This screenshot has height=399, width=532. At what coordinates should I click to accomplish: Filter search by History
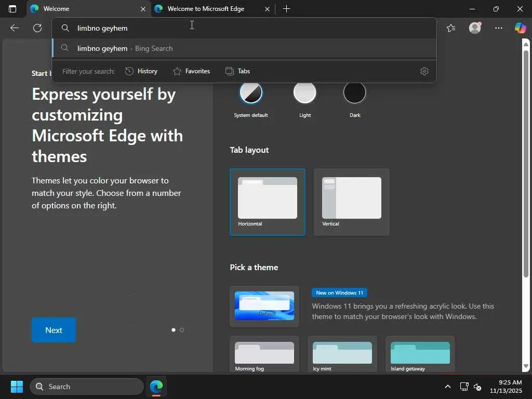coord(141,71)
